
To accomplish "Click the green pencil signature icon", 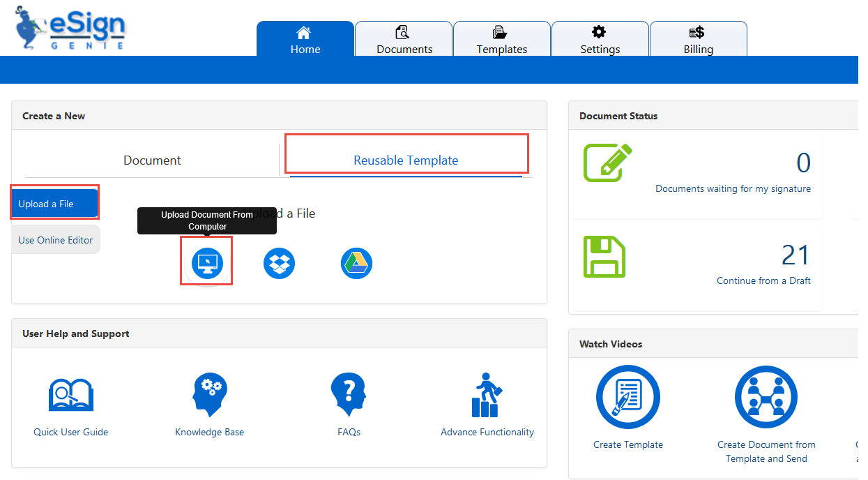I will click(x=607, y=163).
